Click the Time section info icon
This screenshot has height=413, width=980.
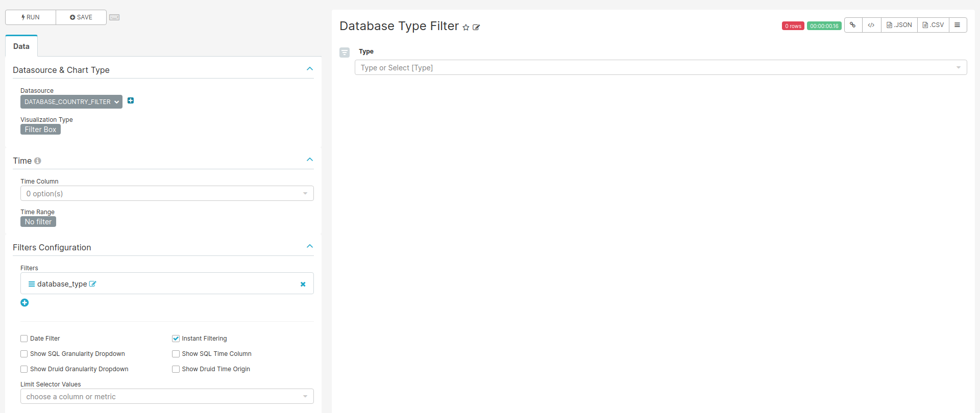[38, 161]
